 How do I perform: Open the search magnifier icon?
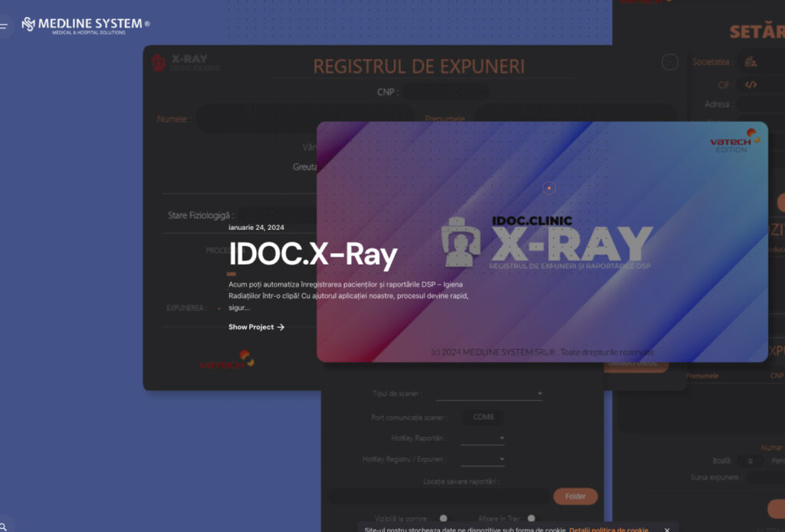[x=4, y=527]
